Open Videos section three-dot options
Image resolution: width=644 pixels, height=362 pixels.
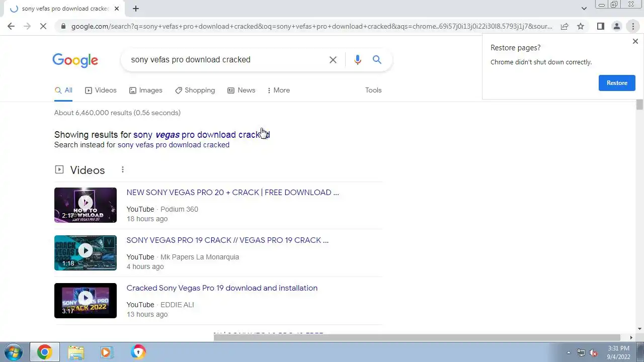click(x=122, y=170)
